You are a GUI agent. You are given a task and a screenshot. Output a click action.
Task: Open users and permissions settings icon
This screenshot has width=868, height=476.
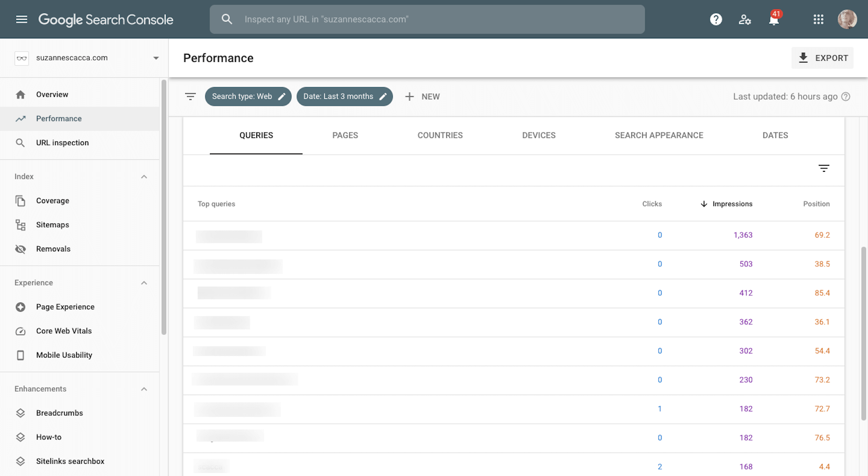pos(745,19)
